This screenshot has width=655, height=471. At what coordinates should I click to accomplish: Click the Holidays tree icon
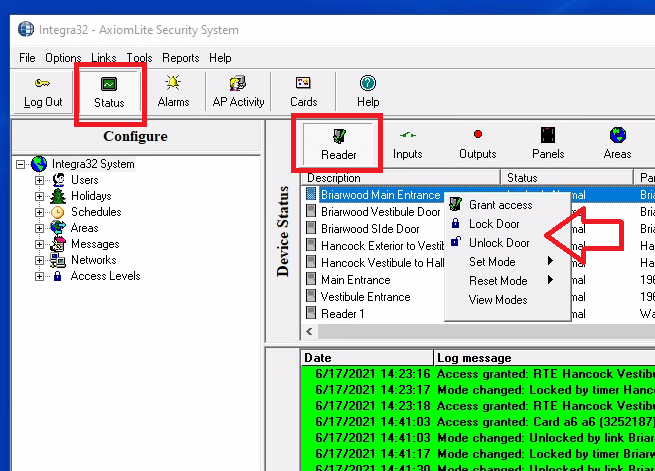point(58,196)
